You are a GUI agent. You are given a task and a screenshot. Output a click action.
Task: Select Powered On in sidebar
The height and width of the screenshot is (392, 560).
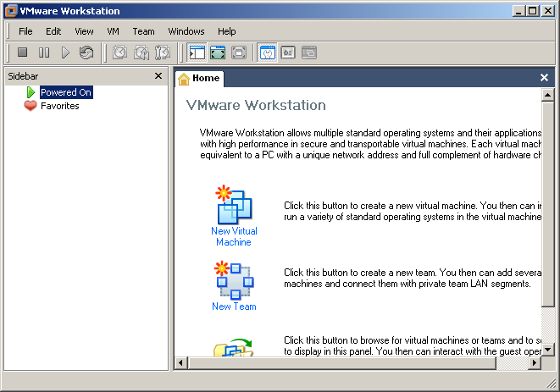[x=66, y=92]
